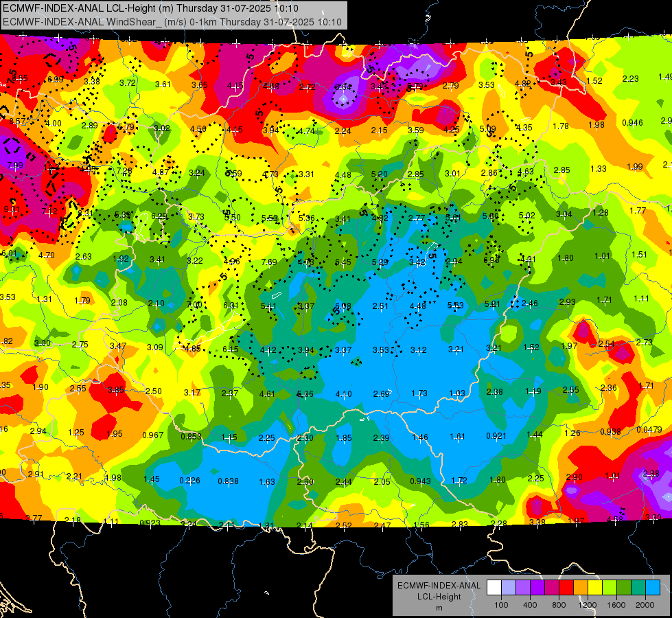Click the legend scale label 1200

point(588,605)
